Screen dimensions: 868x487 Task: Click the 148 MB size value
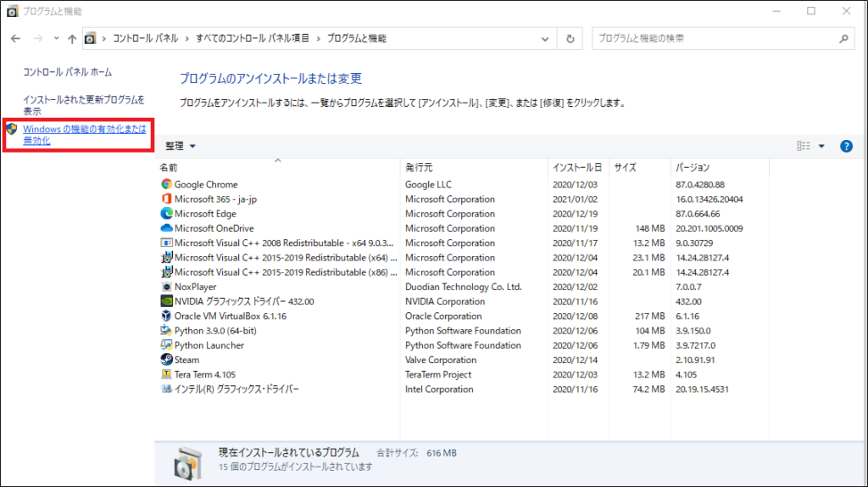pos(650,228)
